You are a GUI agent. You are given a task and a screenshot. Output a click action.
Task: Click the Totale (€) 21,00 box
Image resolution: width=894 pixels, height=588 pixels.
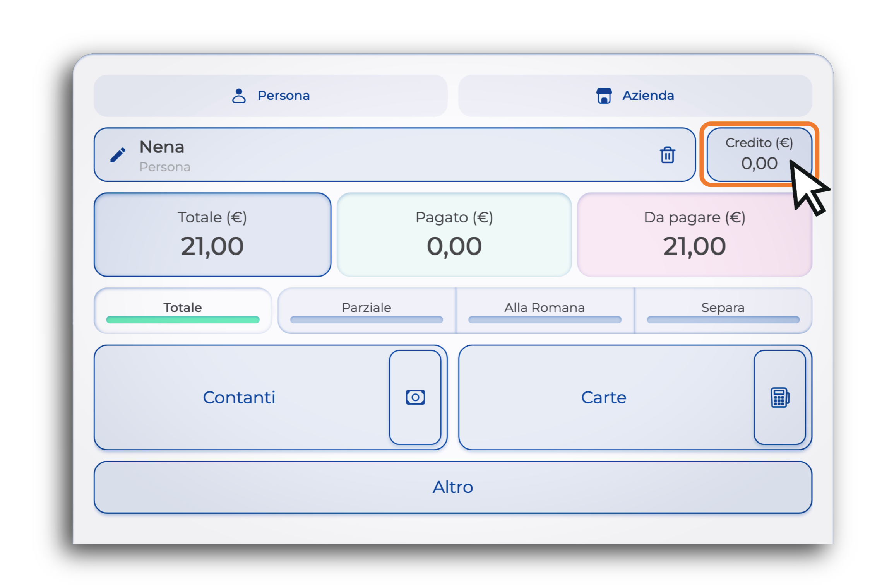[x=212, y=234]
